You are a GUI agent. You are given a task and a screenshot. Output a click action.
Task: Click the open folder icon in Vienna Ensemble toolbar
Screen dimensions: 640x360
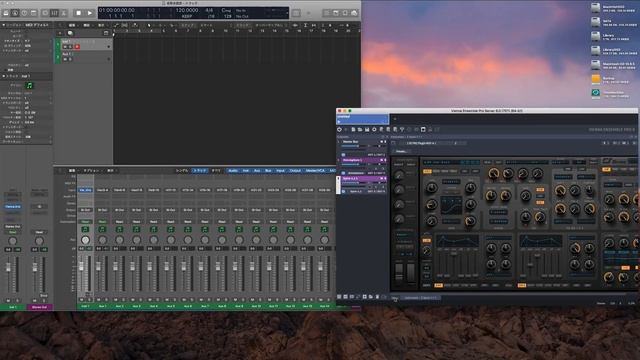pos(360,129)
